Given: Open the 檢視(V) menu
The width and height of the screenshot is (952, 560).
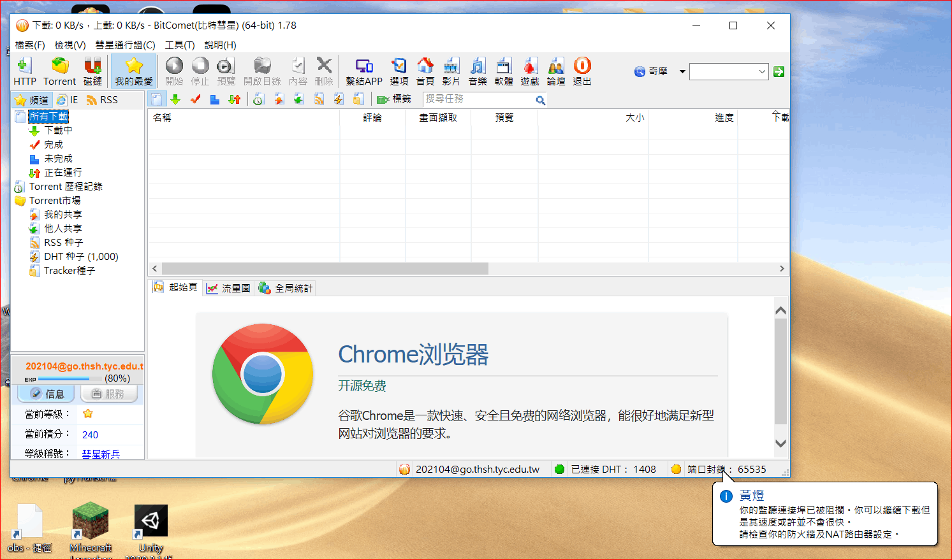Looking at the screenshot, I should pyautogui.click(x=70, y=45).
